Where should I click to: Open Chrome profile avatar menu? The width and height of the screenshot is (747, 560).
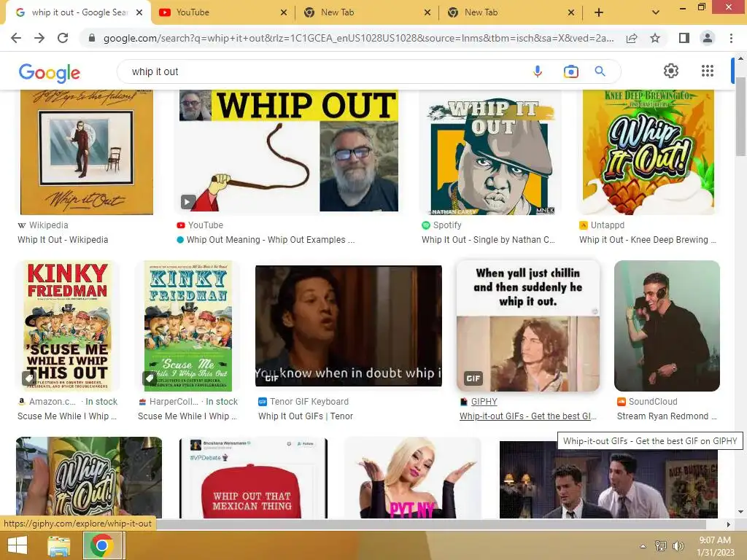coord(708,38)
